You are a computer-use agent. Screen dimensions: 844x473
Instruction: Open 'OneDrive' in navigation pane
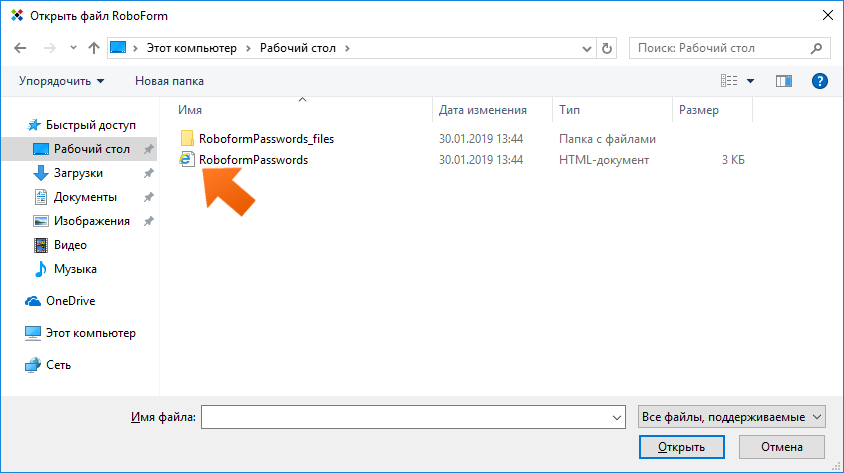click(x=71, y=301)
